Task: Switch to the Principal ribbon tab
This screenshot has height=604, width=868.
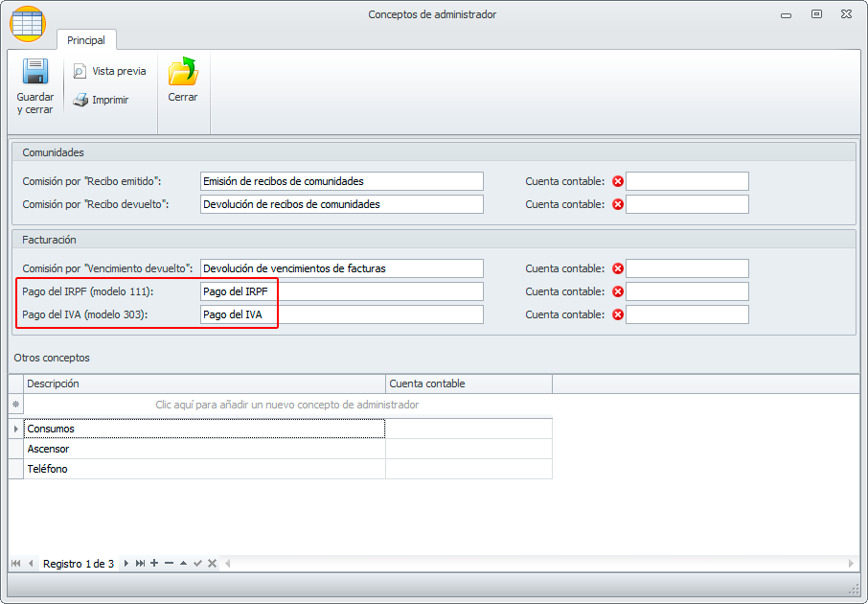Action: pyautogui.click(x=86, y=40)
